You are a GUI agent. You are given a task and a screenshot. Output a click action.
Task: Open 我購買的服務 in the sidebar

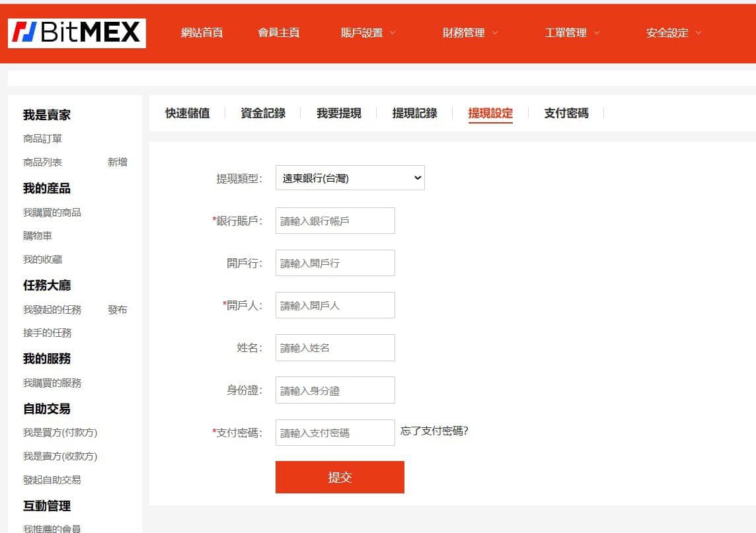(x=52, y=383)
